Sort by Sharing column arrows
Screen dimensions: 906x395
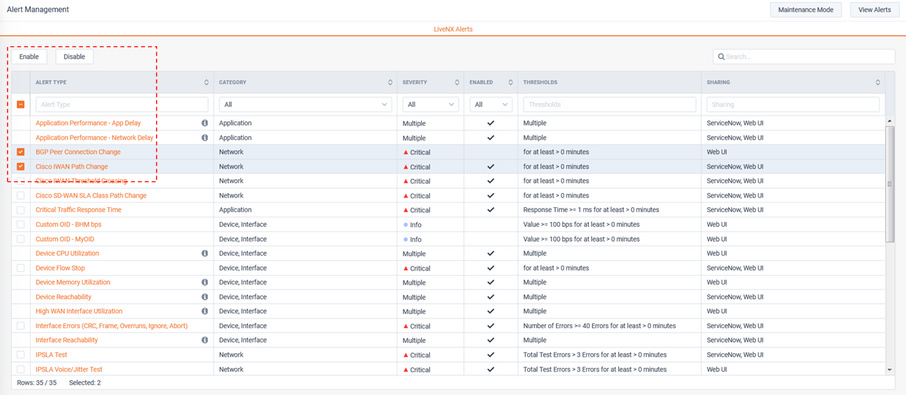tap(878, 83)
